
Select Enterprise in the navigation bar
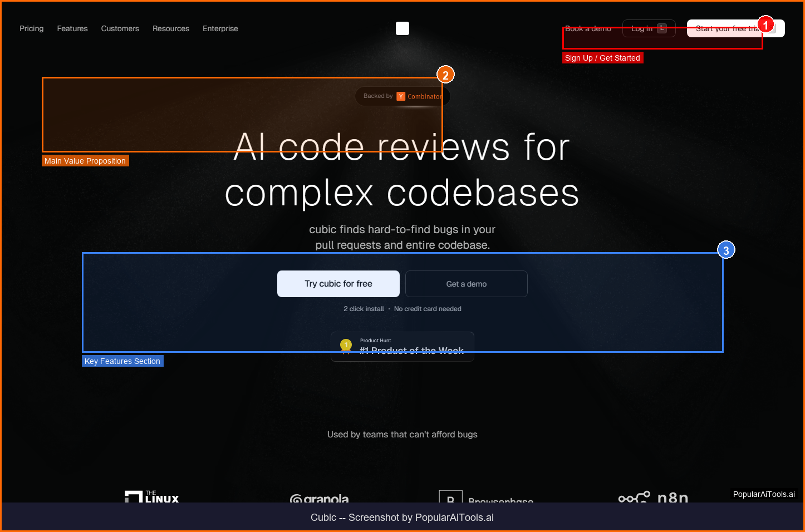tap(220, 28)
